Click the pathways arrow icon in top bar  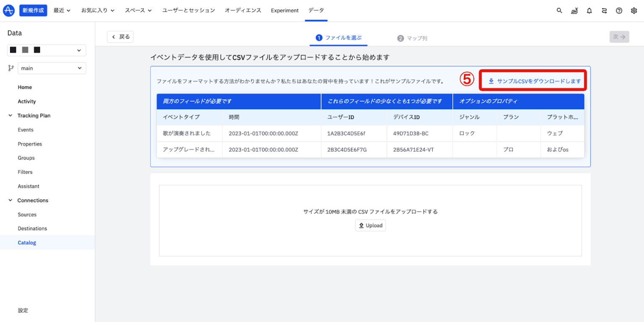[604, 10]
